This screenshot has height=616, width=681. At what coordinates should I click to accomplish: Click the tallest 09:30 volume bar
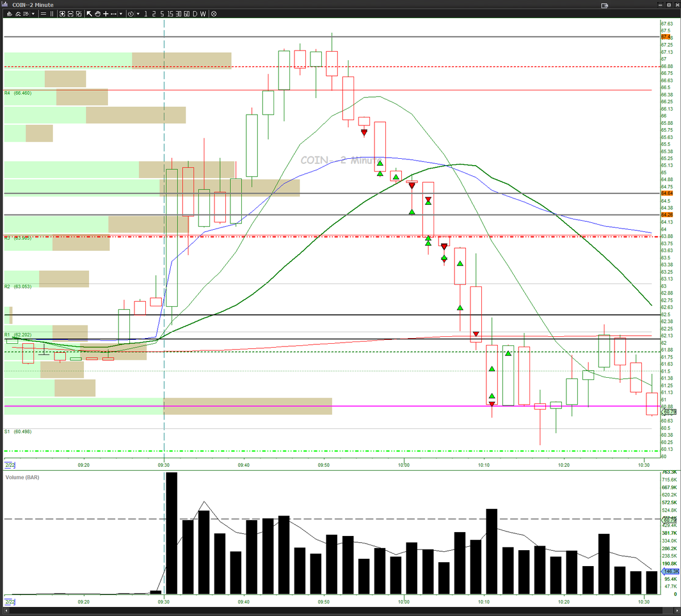click(171, 533)
